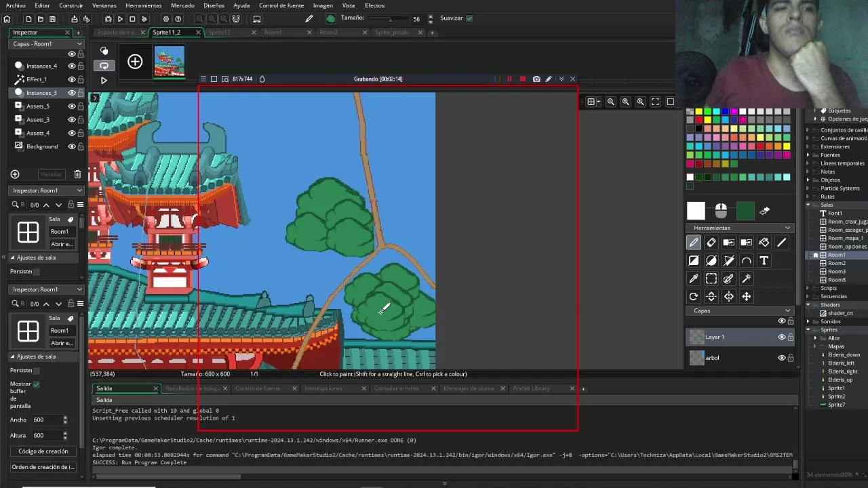
Task: Swap primary and secondary colours
Action: (764, 211)
